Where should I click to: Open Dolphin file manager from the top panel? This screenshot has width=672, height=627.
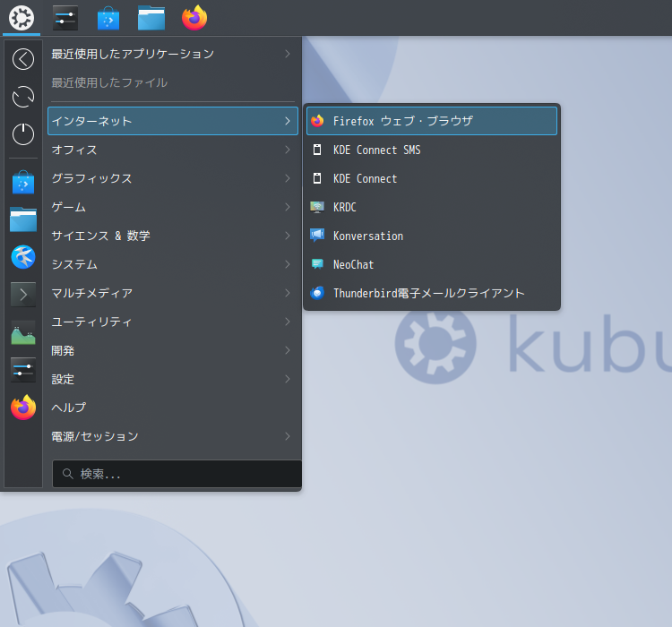pyautogui.click(x=151, y=19)
